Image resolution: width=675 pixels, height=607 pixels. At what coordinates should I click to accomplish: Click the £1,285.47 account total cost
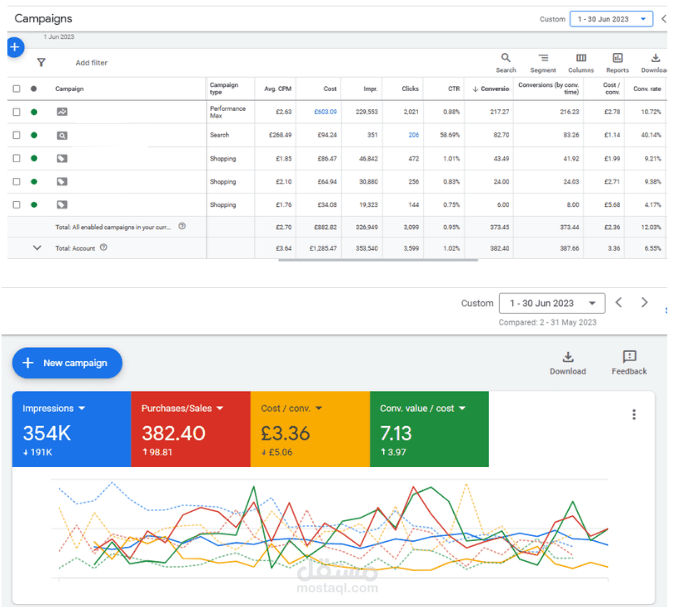(323, 248)
